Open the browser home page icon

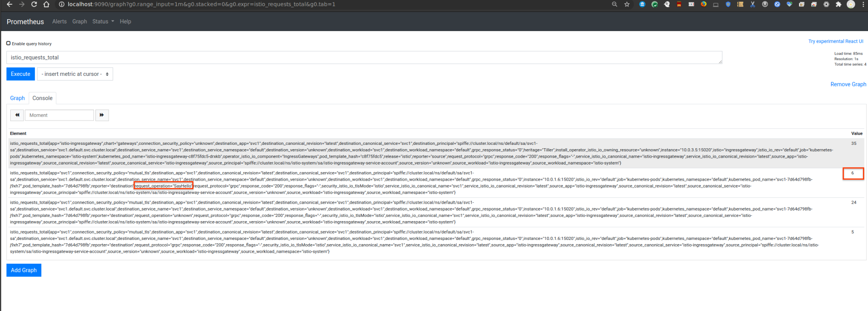click(46, 4)
